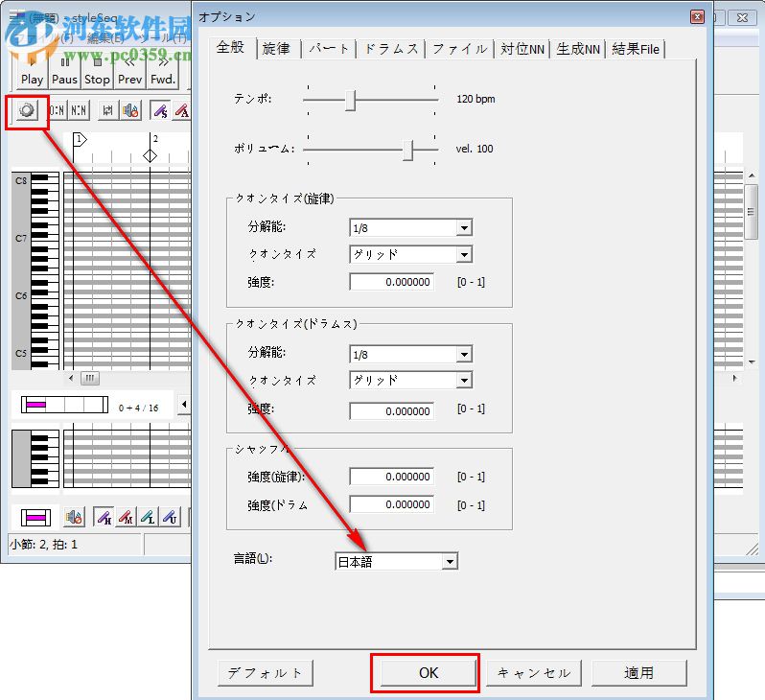The width and height of the screenshot is (765, 700).
Task: Click the 0:N toolbar button
Action: click(57, 111)
